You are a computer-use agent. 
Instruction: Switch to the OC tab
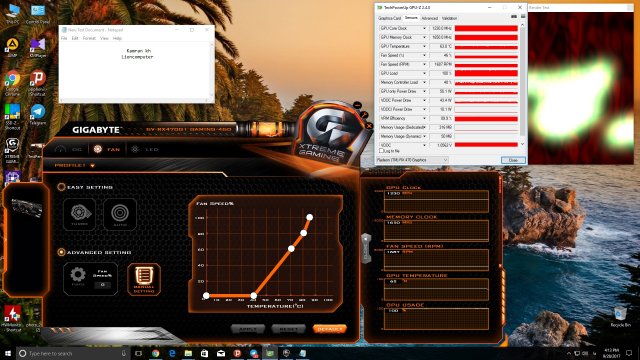tap(69, 149)
